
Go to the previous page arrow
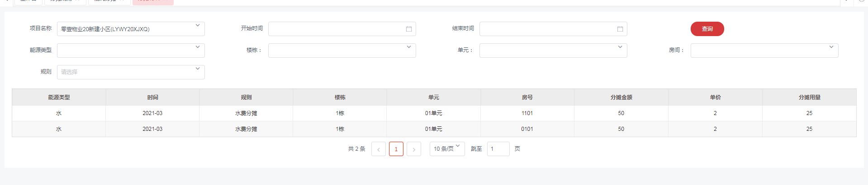tap(379, 149)
